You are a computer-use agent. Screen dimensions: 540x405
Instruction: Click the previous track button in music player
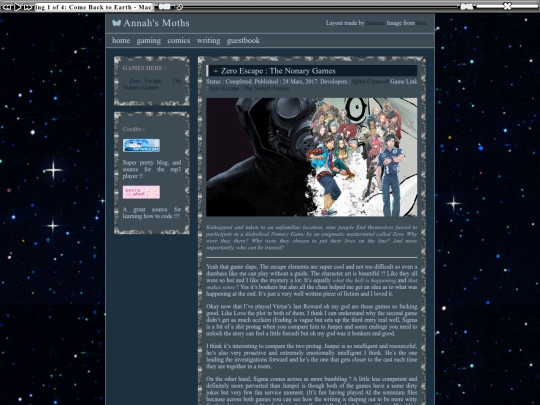7,7
